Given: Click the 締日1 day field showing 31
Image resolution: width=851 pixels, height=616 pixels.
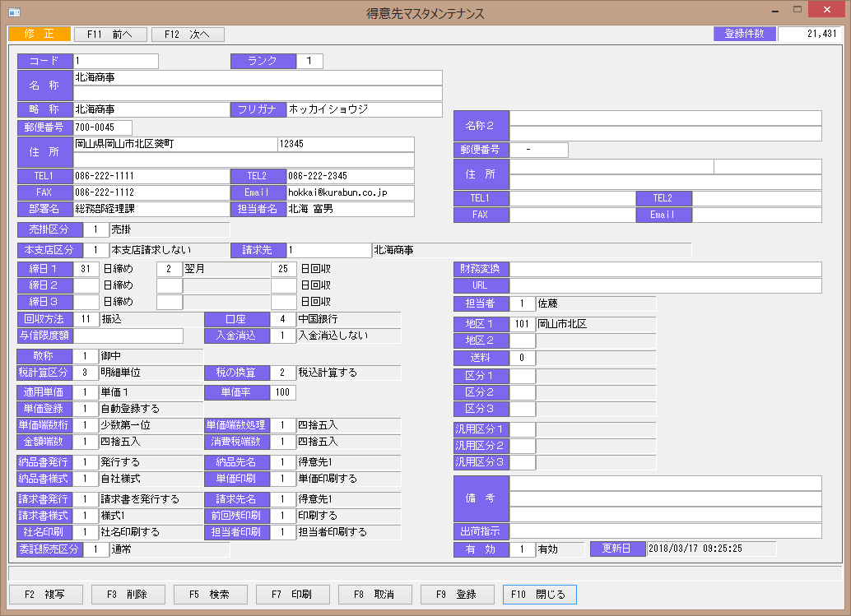Looking at the screenshot, I should point(86,269).
